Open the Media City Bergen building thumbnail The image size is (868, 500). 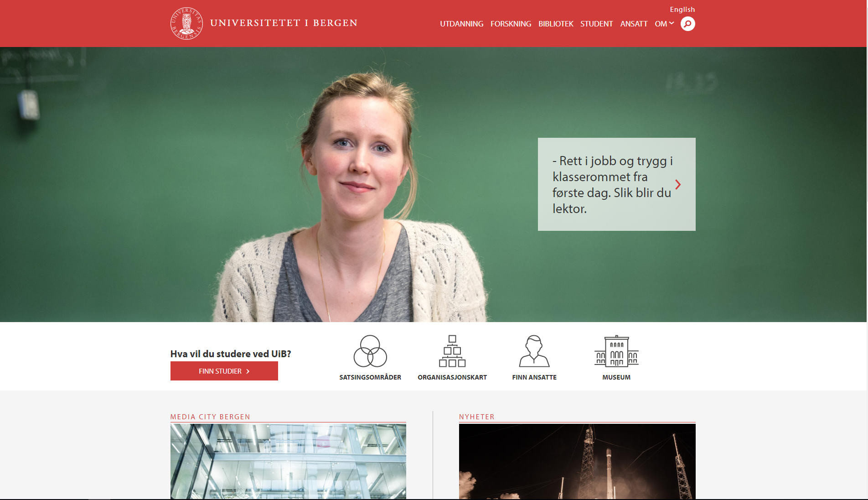(x=288, y=461)
